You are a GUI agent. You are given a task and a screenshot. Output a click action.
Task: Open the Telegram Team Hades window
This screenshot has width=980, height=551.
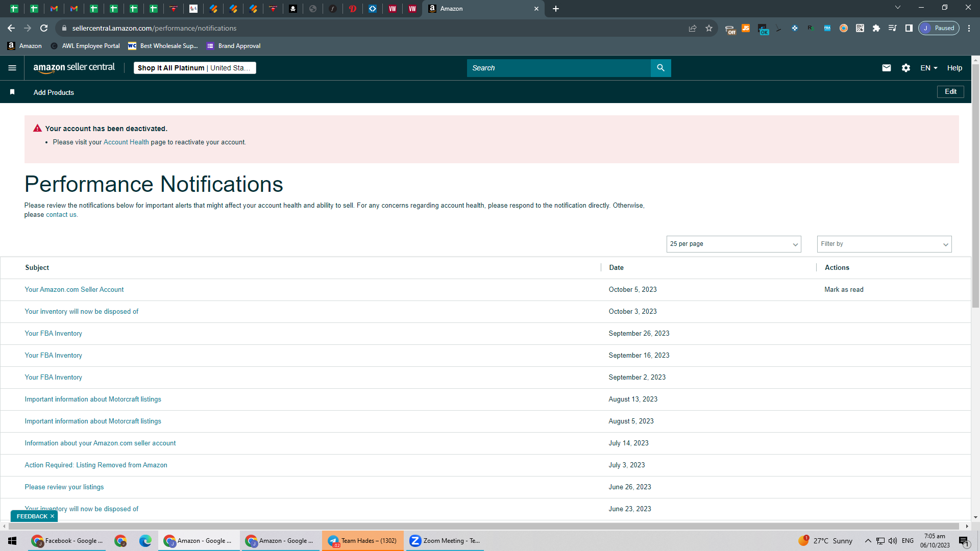click(x=363, y=541)
